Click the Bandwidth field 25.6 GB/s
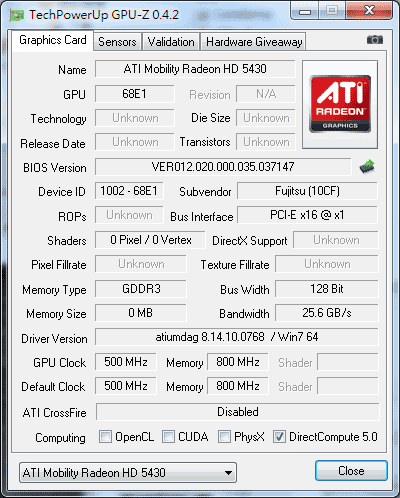Viewport: 400px width, 498px height. 327,313
